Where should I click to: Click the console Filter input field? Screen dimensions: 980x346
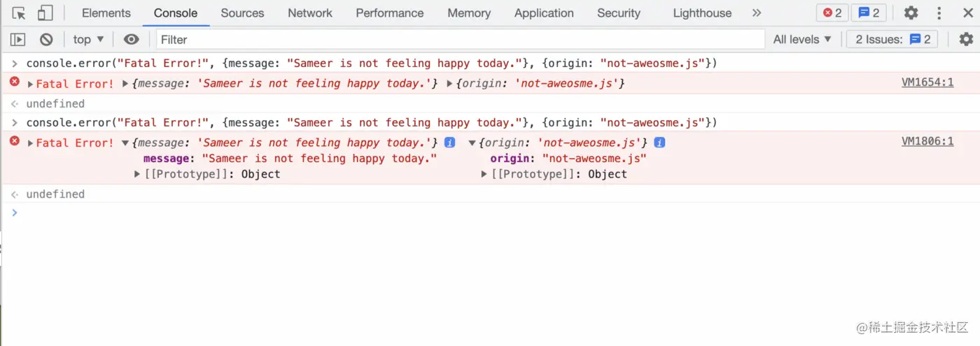[x=458, y=40]
